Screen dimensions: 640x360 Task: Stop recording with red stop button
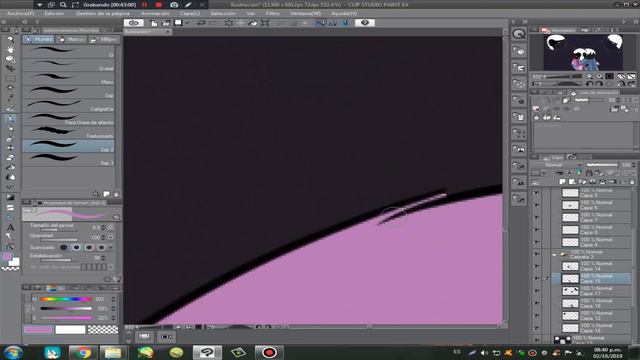click(159, 5)
